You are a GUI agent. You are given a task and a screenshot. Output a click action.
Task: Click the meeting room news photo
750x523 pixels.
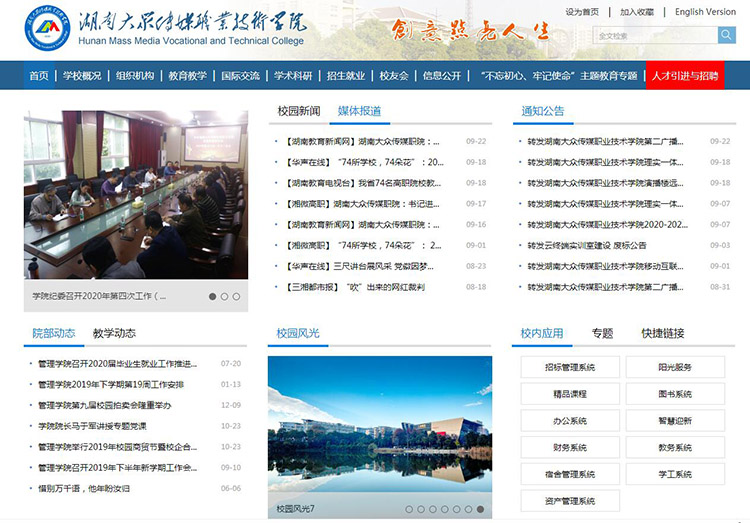(x=136, y=195)
